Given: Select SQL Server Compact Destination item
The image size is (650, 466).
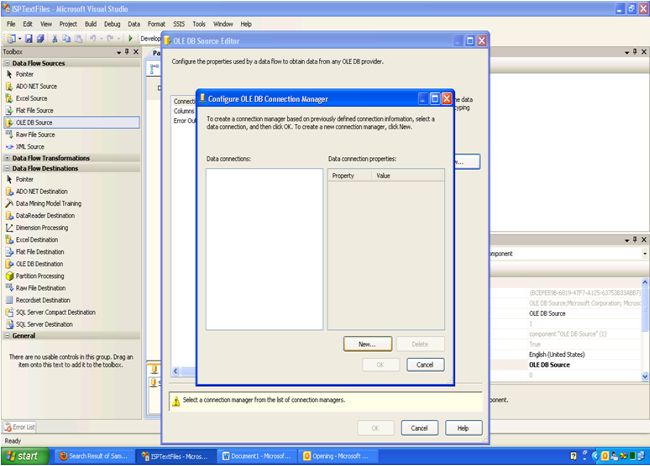Looking at the screenshot, I should coord(56,312).
